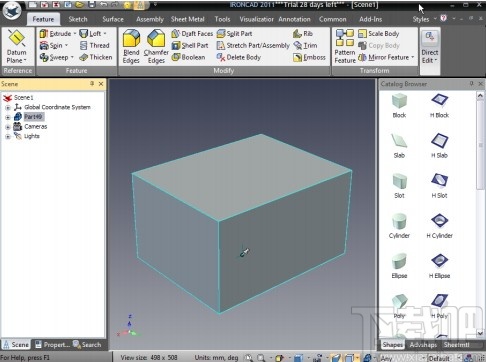
Task: Open the Annotation ribbon tab
Action: [294, 19]
